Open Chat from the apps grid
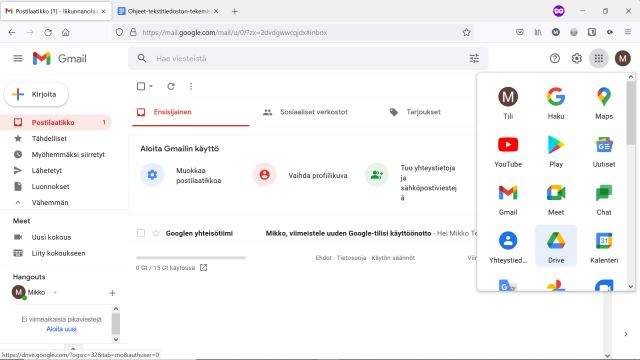The width and height of the screenshot is (640, 360). coord(604,199)
